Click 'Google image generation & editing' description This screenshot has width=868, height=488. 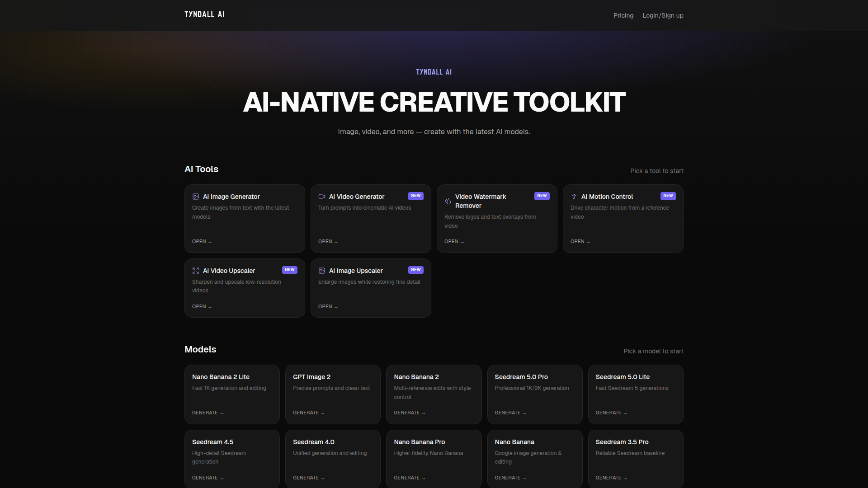[528, 457]
